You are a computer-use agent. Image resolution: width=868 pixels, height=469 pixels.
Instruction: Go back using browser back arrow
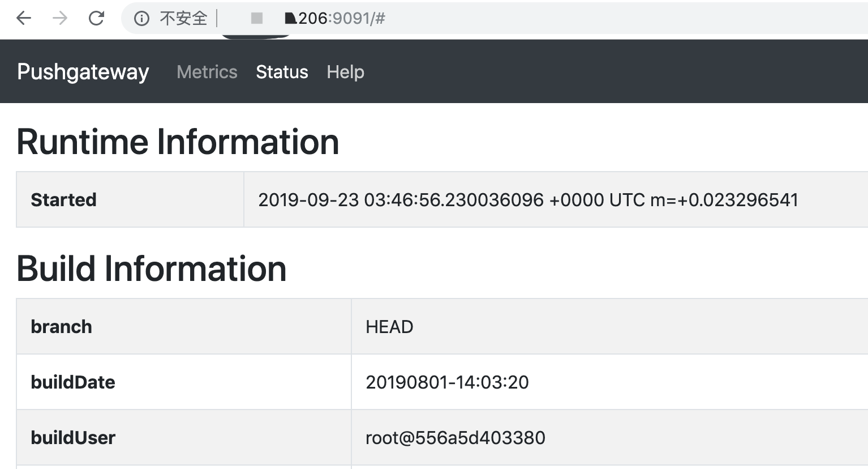[24, 18]
